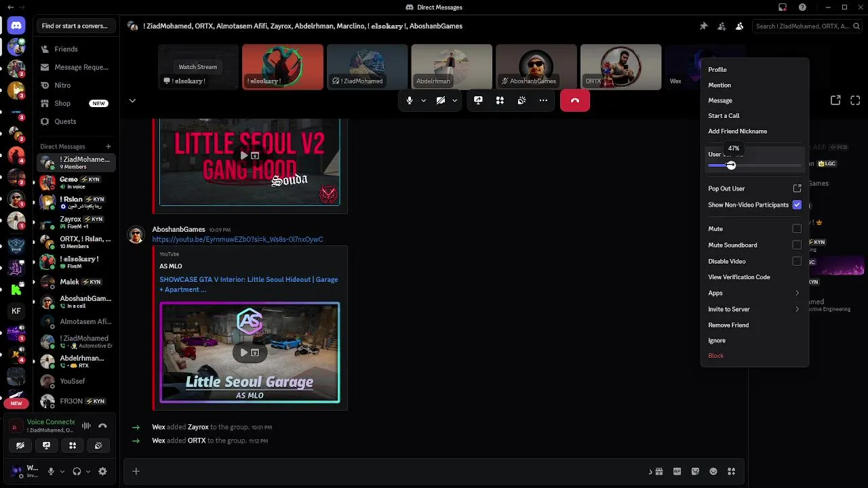This screenshot has width=868, height=488.
Task: Open apps launcher icon in message box
Action: pos(731,471)
